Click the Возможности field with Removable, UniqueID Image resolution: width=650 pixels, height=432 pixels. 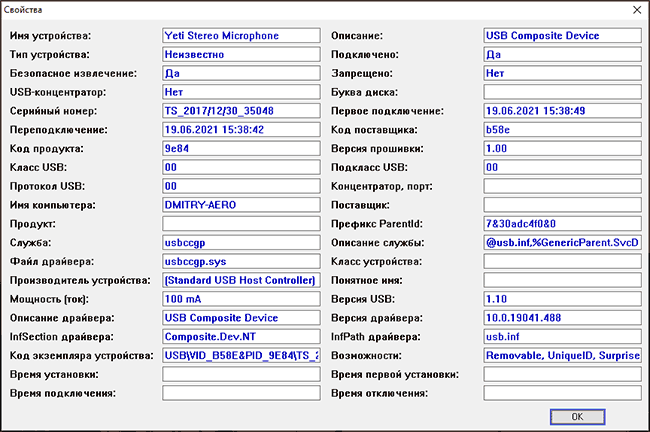(x=563, y=356)
